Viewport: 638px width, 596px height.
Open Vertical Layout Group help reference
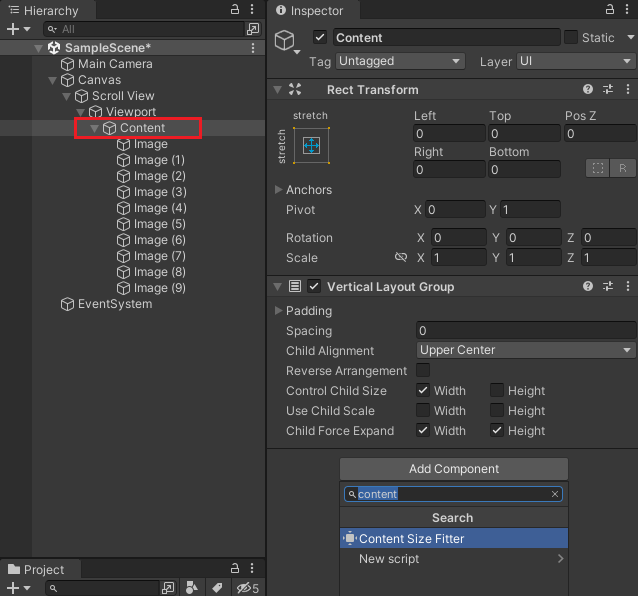[588, 286]
